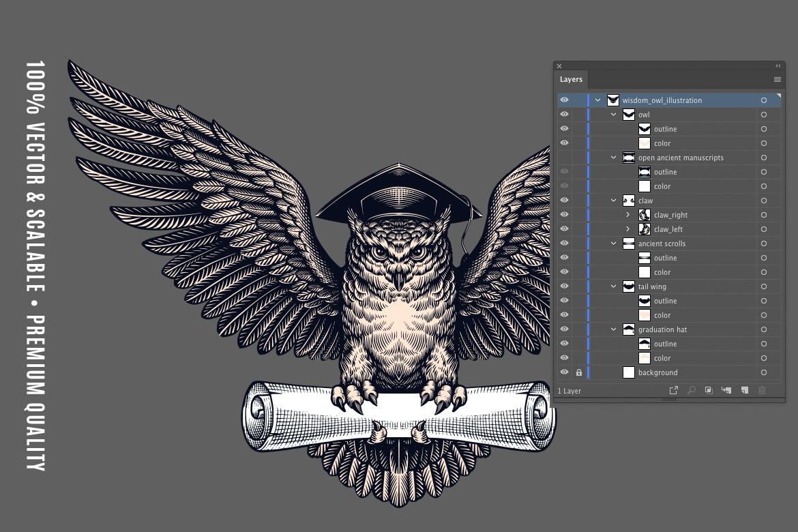
Task: Click the Locate Object magnifier icon
Action: coord(691,390)
